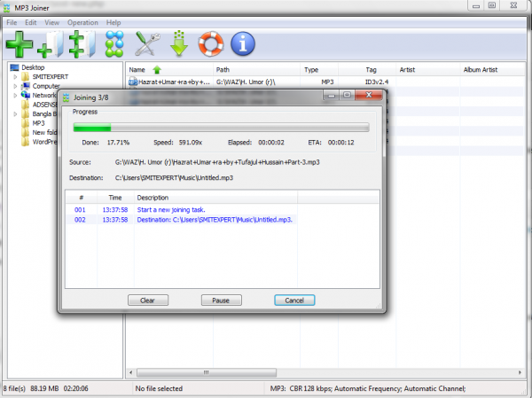This screenshot has height=398, width=532.
Task: Click the 'No file selected' status text
Action: coord(159,388)
